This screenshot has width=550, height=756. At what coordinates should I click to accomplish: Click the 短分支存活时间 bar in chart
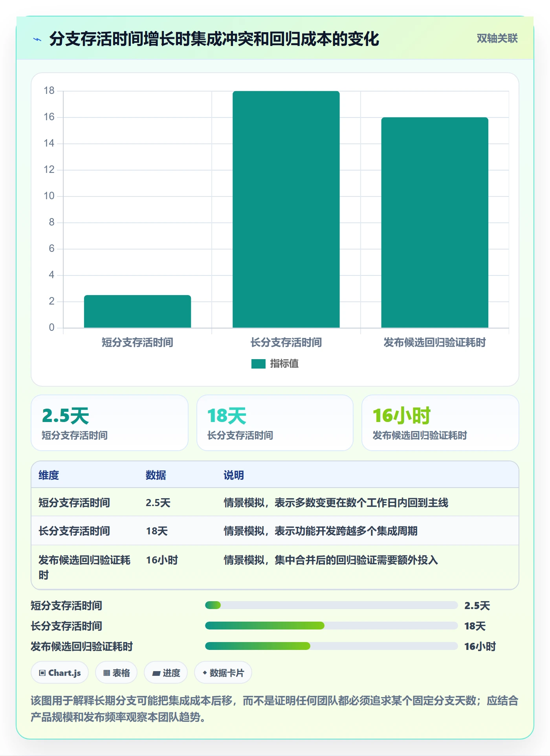(x=137, y=311)
